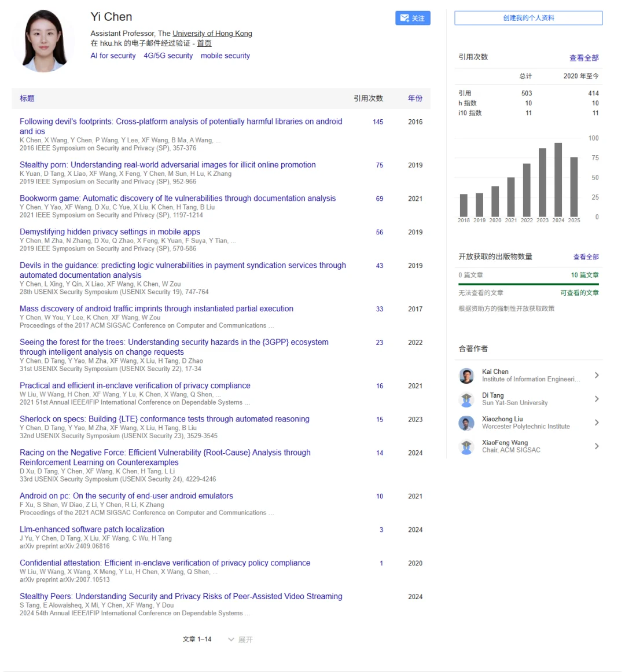Open Stealthy porn paper title
The height and width of the screenshot is (672, 625).
coord(167,165)
